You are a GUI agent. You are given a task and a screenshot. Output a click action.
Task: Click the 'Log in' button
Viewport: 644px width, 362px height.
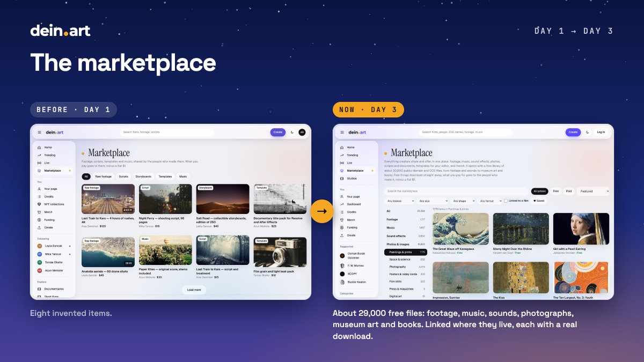601,132
